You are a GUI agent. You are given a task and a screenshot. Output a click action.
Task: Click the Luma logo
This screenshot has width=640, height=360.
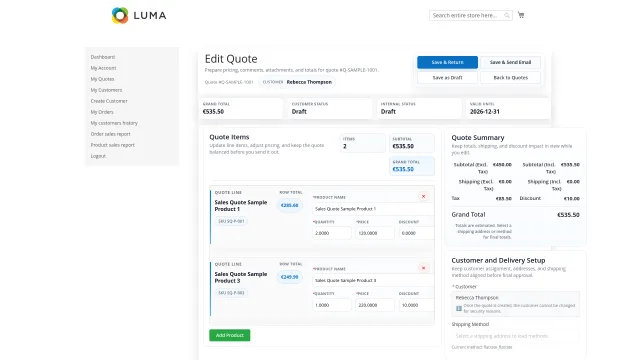(x=139, y=16)
